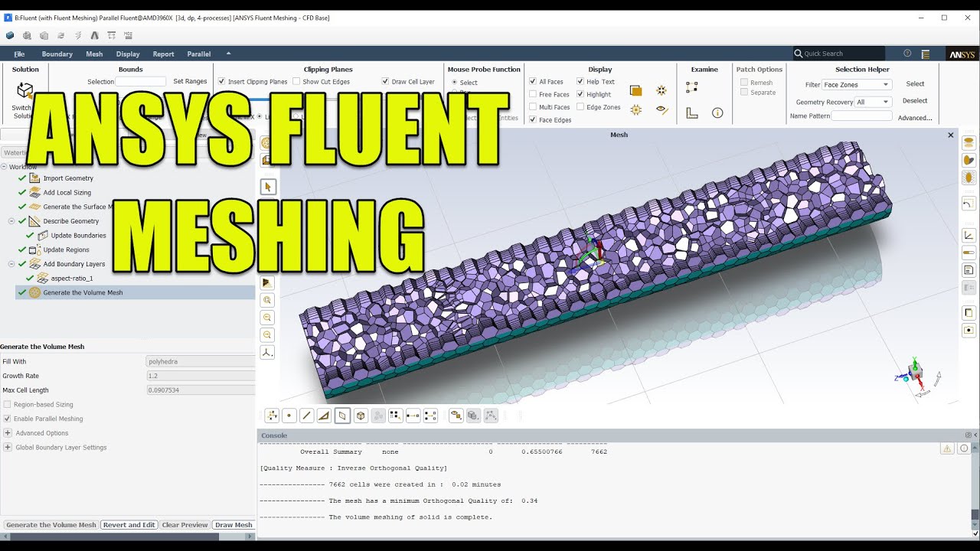This screenshot has width=980, height=551.
Task: Click the Examine node connectivity icon
Action: tap(692, 87)
